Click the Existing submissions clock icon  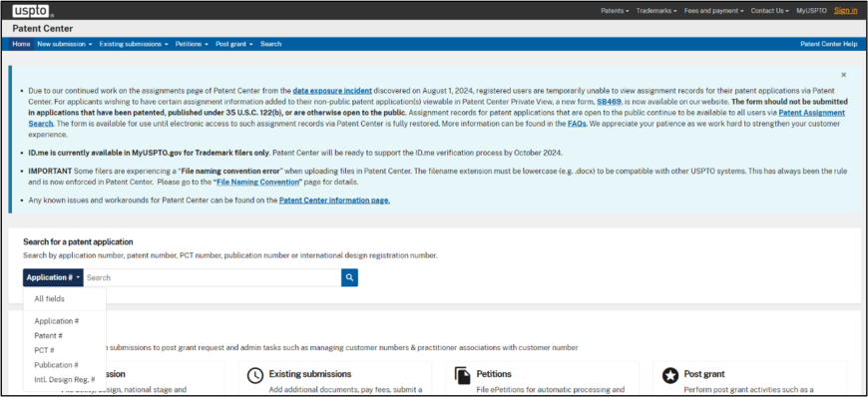point(255,375)
